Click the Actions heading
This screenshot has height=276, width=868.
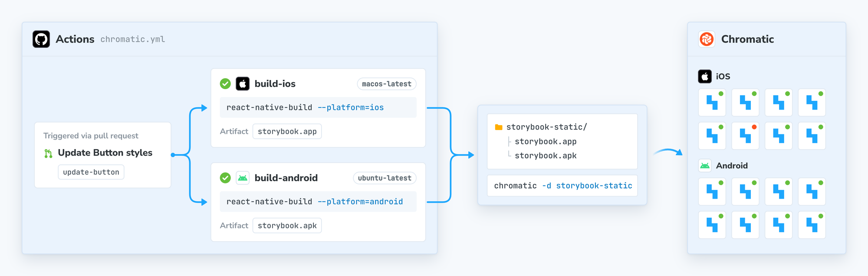point(75,39)
